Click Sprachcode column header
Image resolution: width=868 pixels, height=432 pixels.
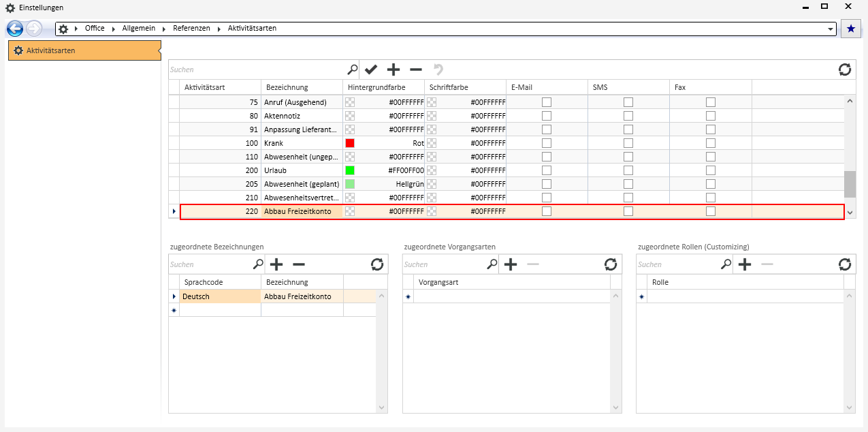tap(220, 282)
